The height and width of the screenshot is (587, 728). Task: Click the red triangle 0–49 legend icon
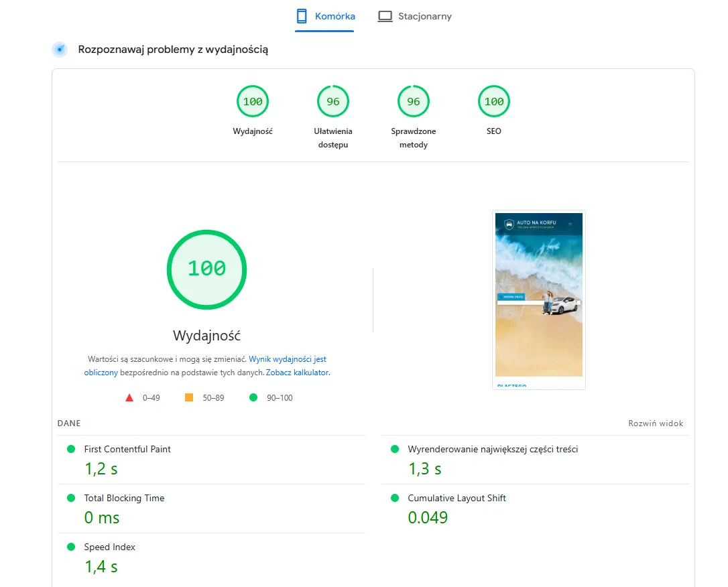pyautogui.click(x=129, y=397)
